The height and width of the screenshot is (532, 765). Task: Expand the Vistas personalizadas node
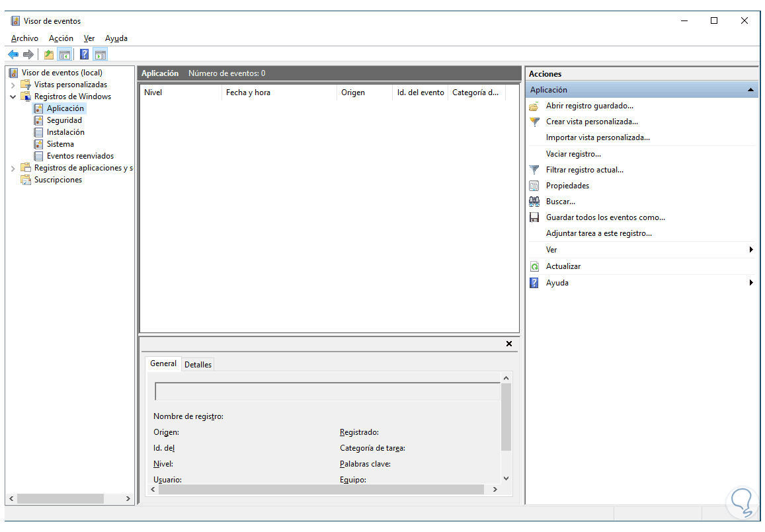(x=13, y=85)
